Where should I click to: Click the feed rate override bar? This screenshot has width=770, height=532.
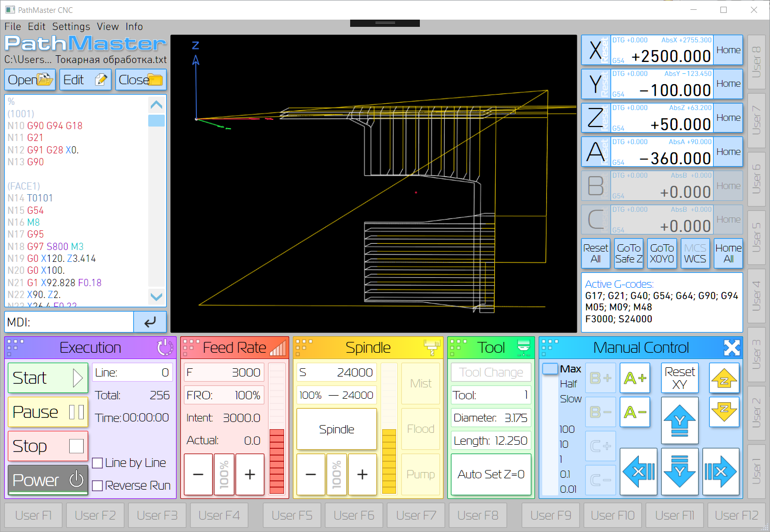[277, 429]
